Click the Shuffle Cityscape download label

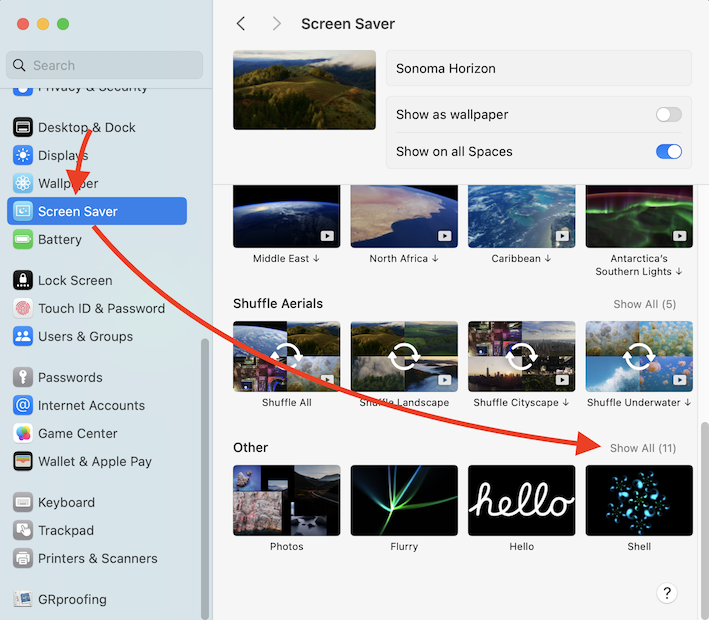(x=521, y=402)
